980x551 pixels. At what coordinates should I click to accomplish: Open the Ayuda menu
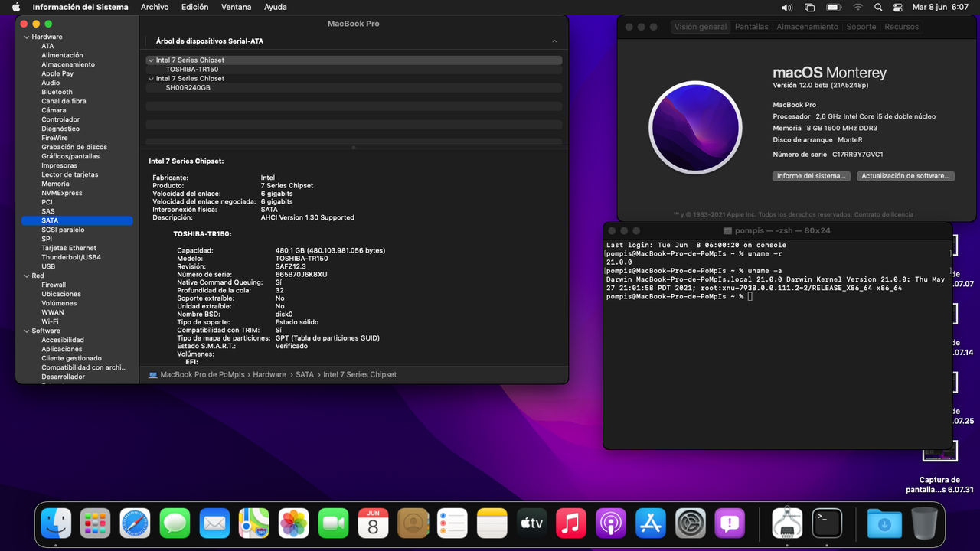275,7
